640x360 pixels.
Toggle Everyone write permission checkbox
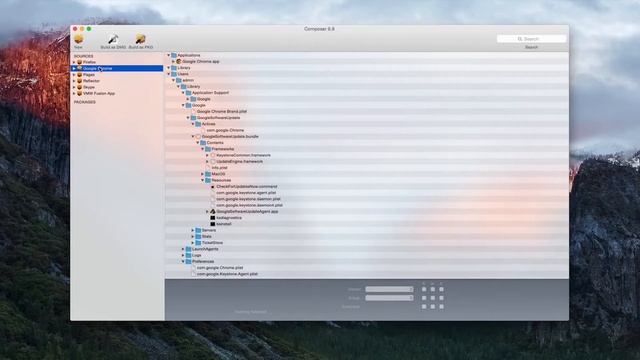433,307
